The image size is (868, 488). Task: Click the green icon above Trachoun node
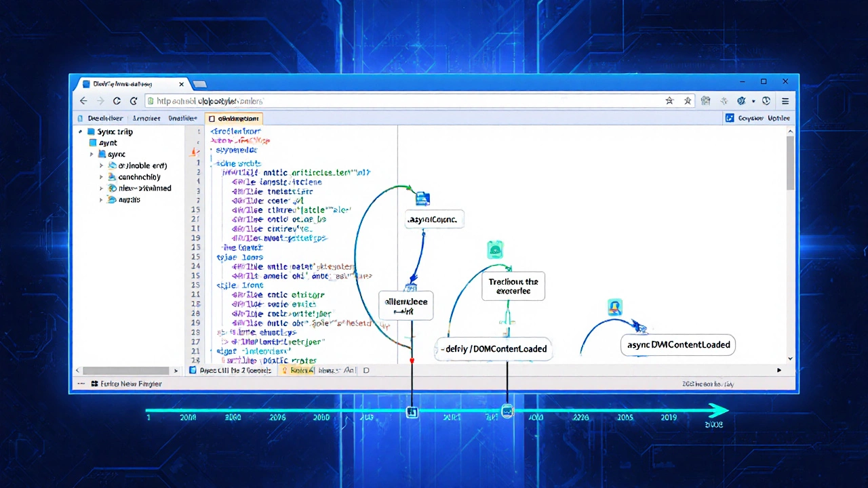pyautogui.click(x=495, y=250)
